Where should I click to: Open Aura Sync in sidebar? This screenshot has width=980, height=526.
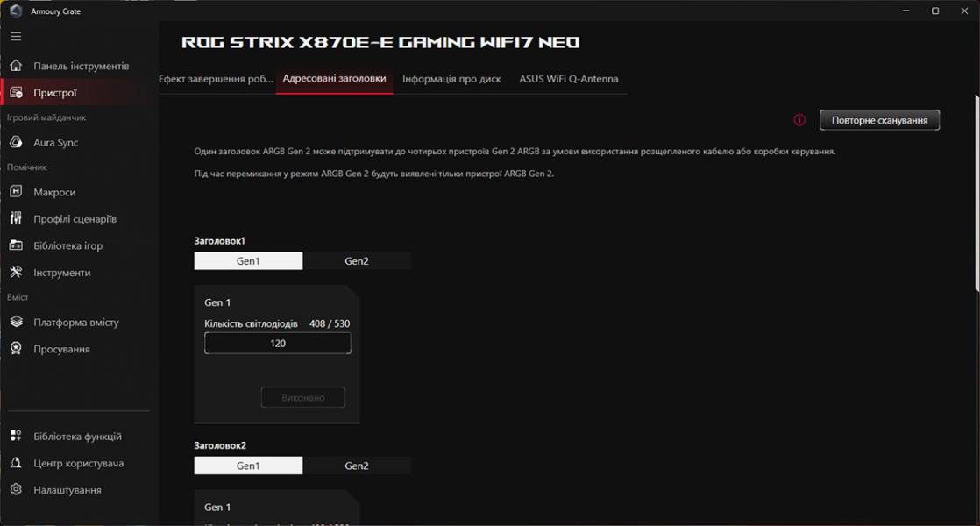[x=55, y=142]
